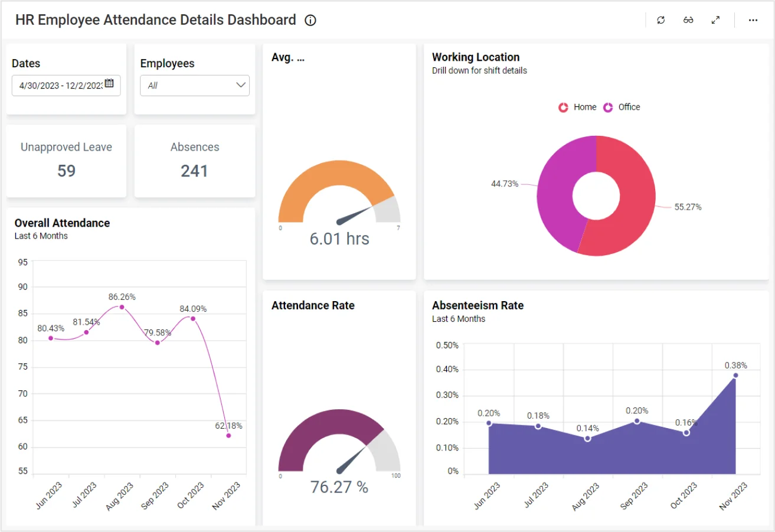Viewport: 775px width, 532px height.
Task: Expand dashboard to fullscreen
Action: [x=715, y=20]
